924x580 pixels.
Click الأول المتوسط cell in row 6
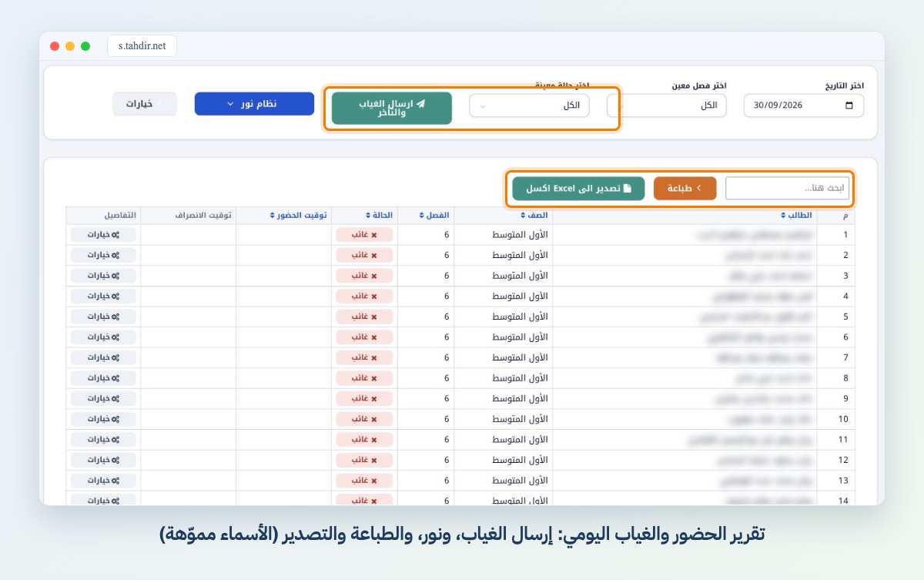point(504,337)
